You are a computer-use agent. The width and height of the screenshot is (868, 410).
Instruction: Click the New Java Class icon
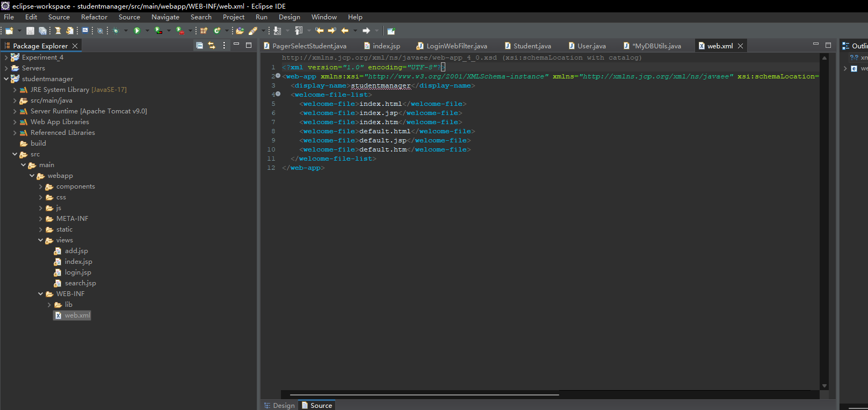217,31
